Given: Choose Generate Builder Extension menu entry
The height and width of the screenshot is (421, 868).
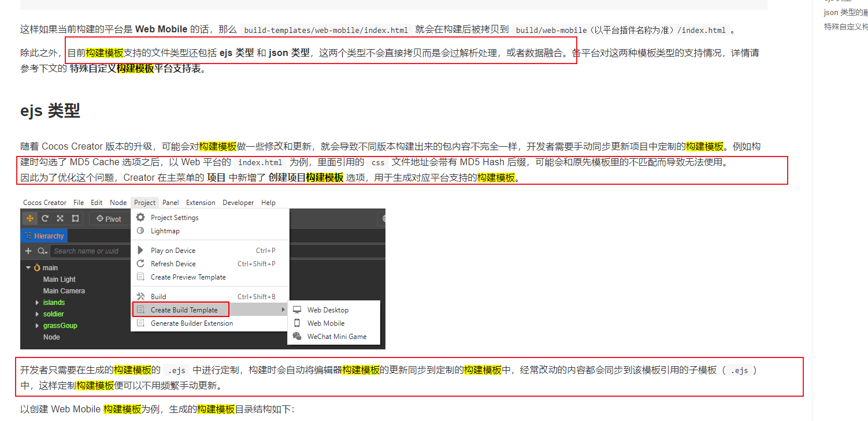Looking at the screenshot, I should (x=210, y=323).
